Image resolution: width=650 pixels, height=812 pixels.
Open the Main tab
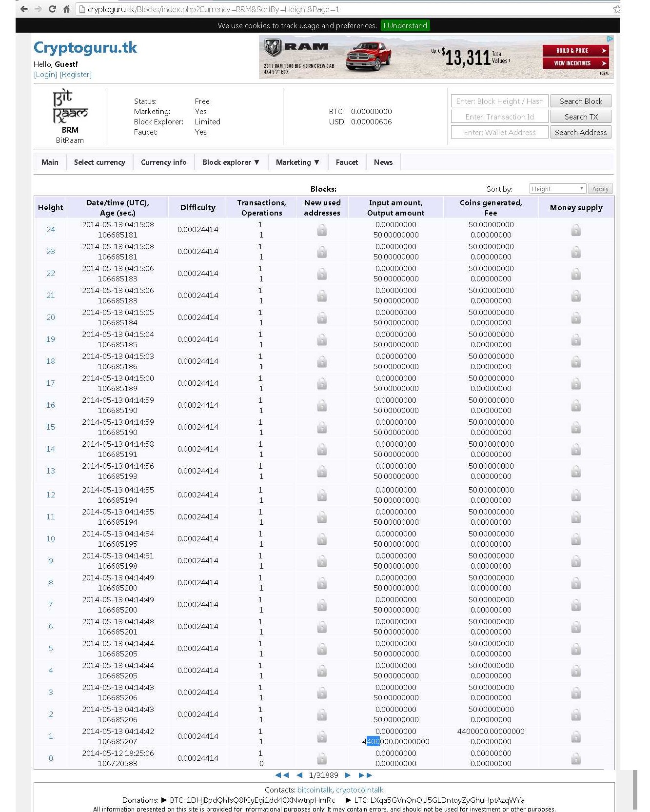50,162
